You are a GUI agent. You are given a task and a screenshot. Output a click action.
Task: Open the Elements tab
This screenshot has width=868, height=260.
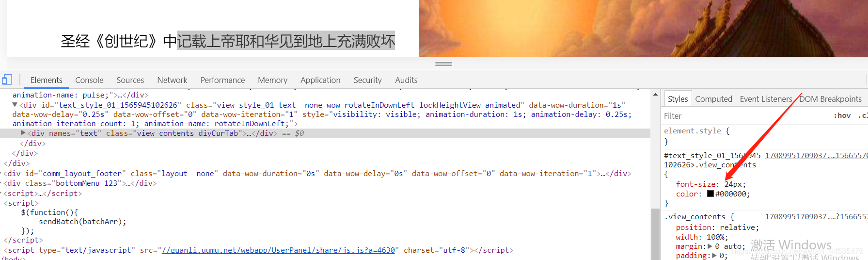(x=47, y=80)
